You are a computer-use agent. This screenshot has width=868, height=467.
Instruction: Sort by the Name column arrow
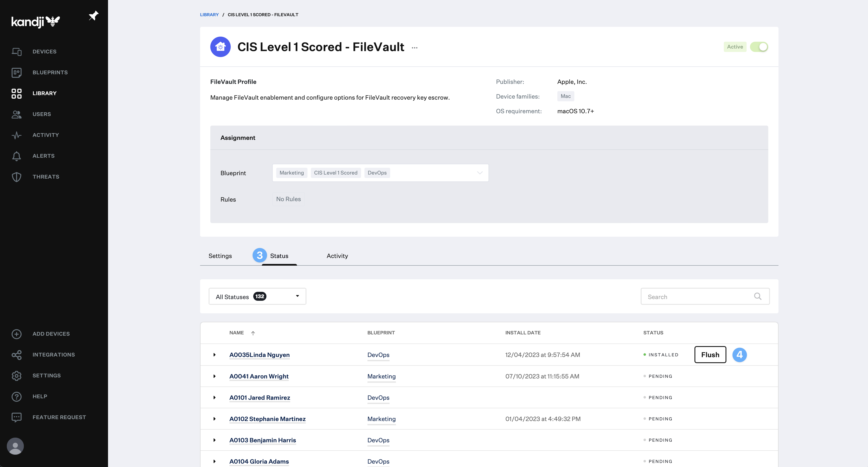[x=253, y=333]
